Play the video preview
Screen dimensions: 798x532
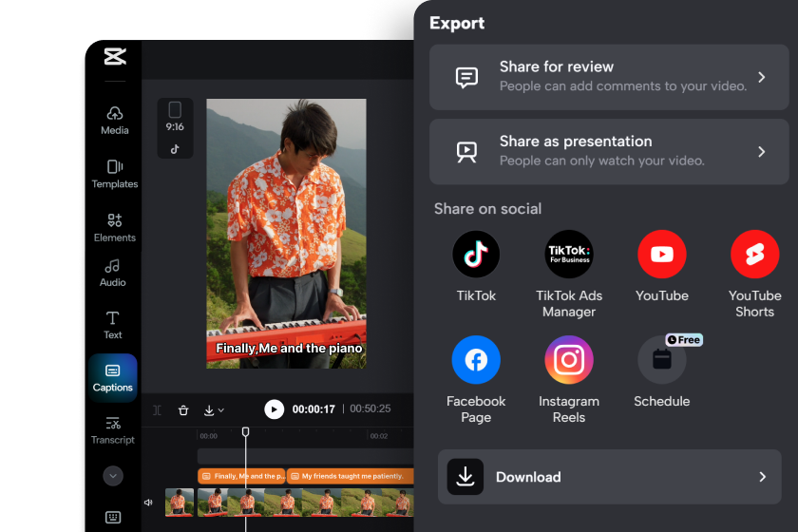tap(274, 409)
